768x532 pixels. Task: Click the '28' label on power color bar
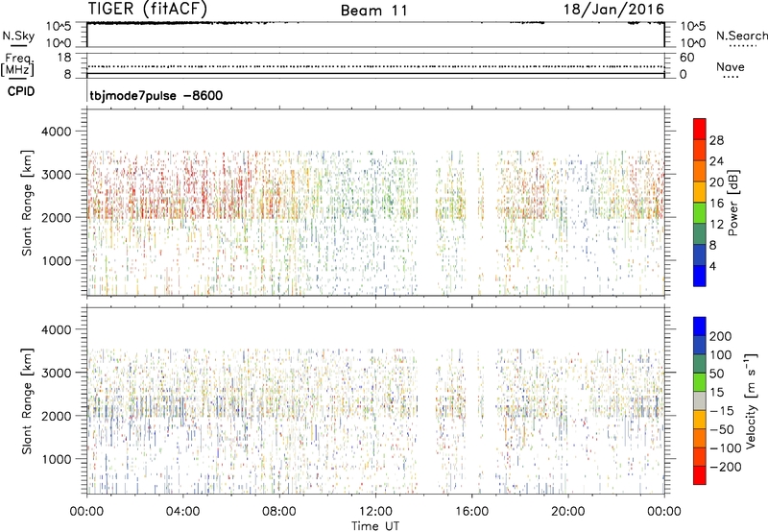click(x=716, y=140)
